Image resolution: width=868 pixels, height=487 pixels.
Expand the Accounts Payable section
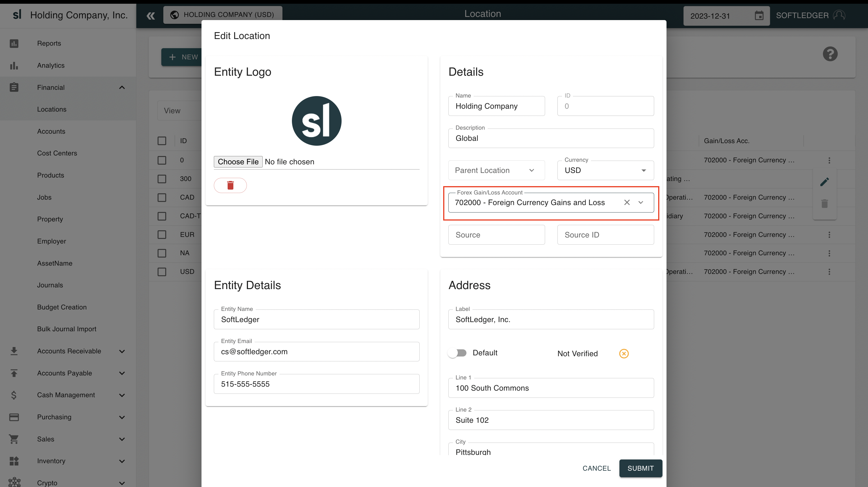point(122,373)
